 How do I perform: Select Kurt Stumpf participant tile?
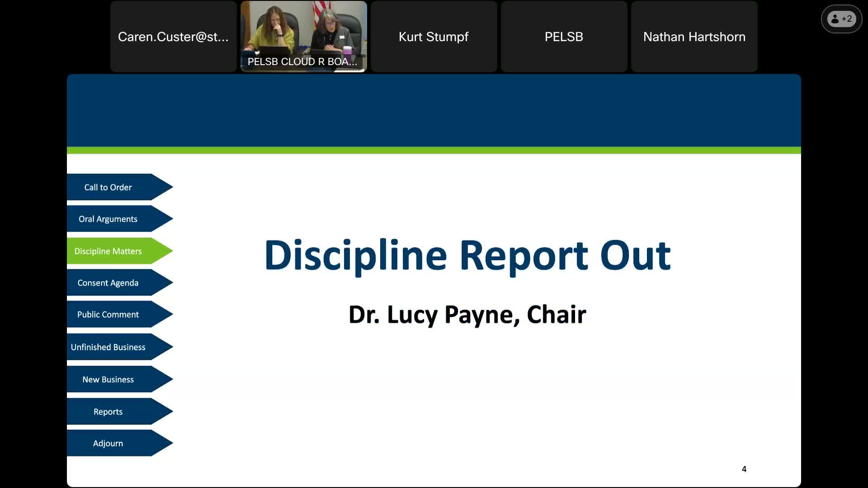coord(433,37)
